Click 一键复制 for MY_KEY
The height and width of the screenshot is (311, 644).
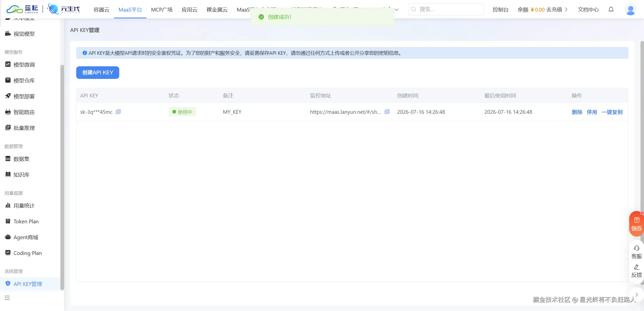[612, 112]
